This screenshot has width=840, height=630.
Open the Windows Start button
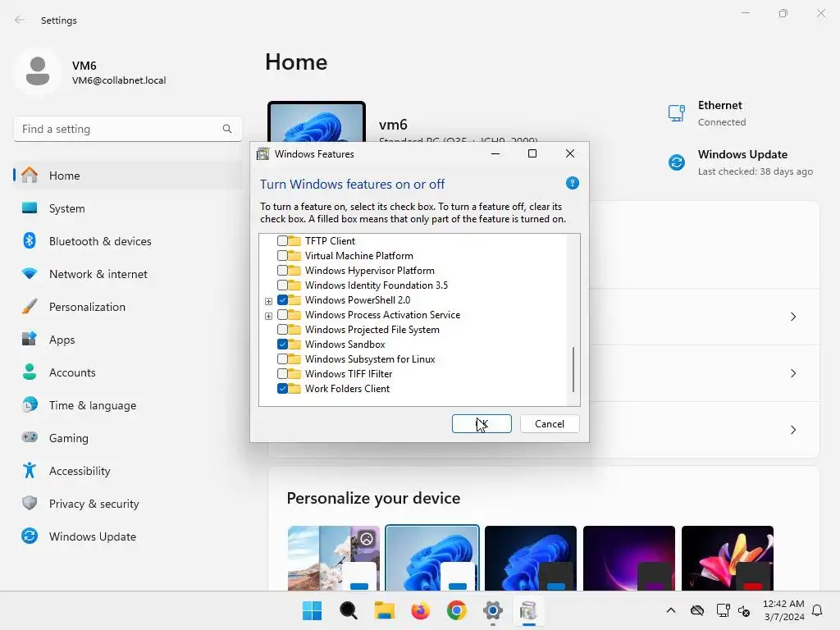point(312,610)
